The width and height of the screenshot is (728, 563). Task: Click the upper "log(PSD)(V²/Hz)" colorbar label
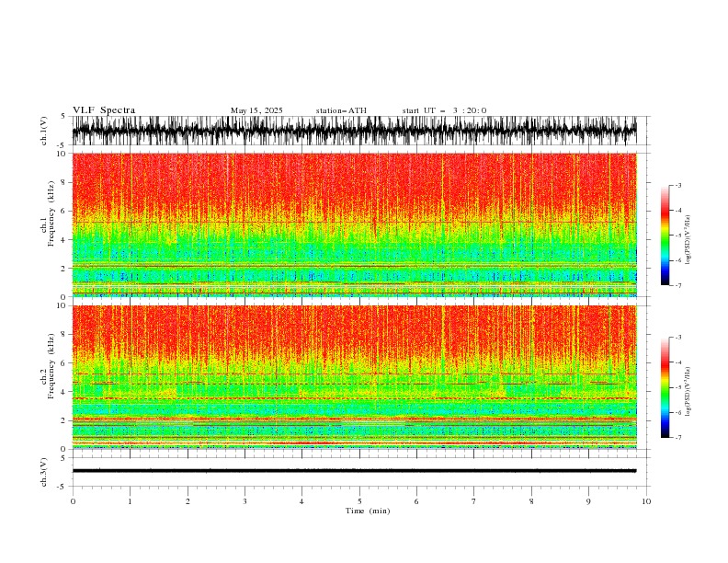coord(688,240)
